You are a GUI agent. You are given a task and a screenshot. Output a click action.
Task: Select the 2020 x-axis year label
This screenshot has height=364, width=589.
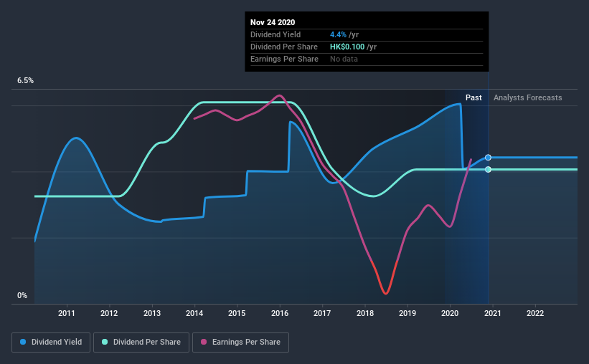pyautogui.click(x=450, y=313)
